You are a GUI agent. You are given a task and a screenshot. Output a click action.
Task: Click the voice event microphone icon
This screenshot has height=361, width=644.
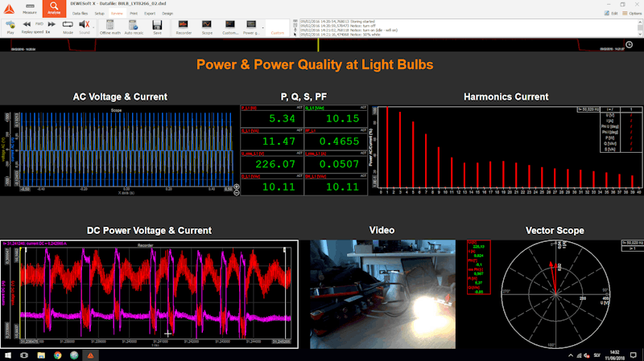click(295, 30)
